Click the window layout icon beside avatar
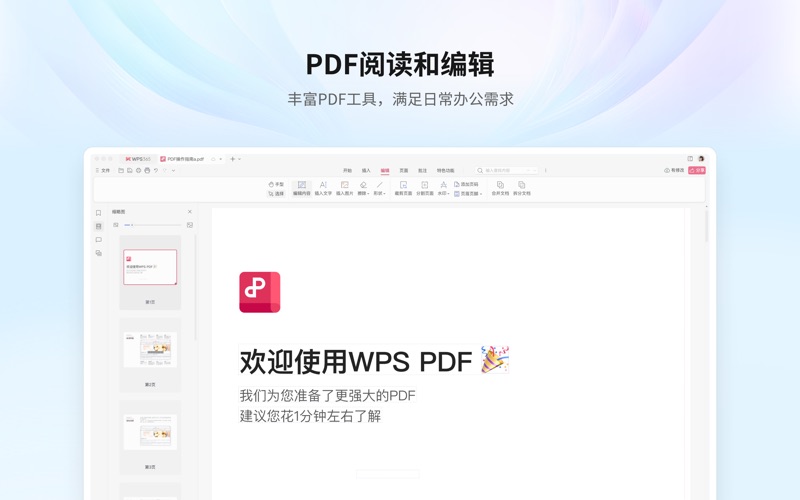The width and height of the screenshot is (800, 500). point(690,159)
